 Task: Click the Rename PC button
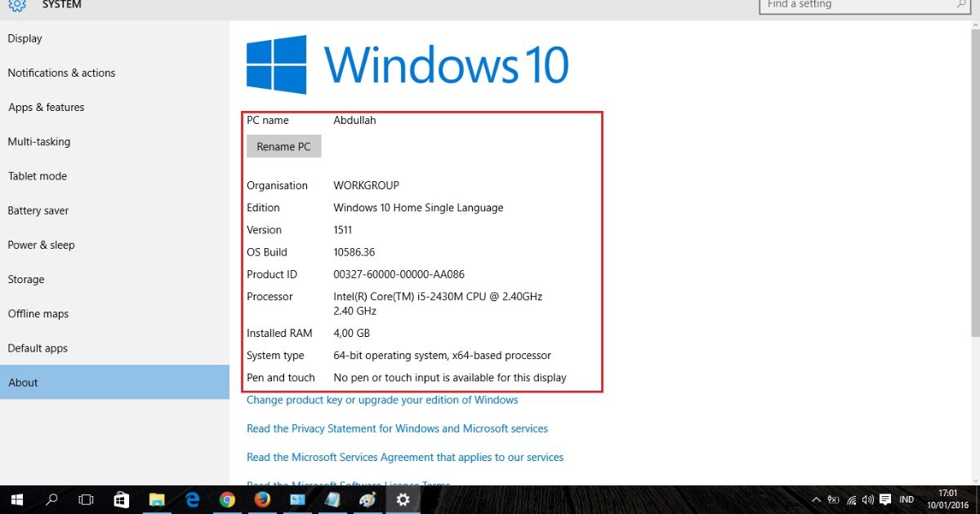coord(283,146)
